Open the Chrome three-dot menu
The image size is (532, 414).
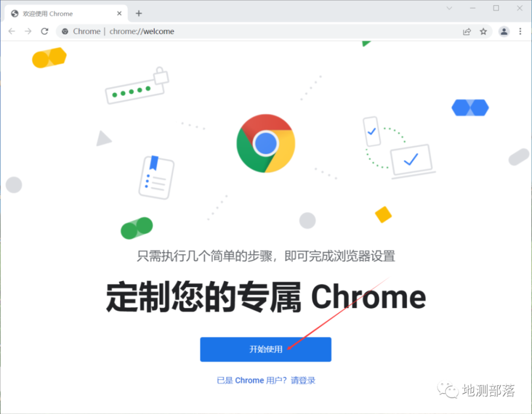tap(520, 31)
